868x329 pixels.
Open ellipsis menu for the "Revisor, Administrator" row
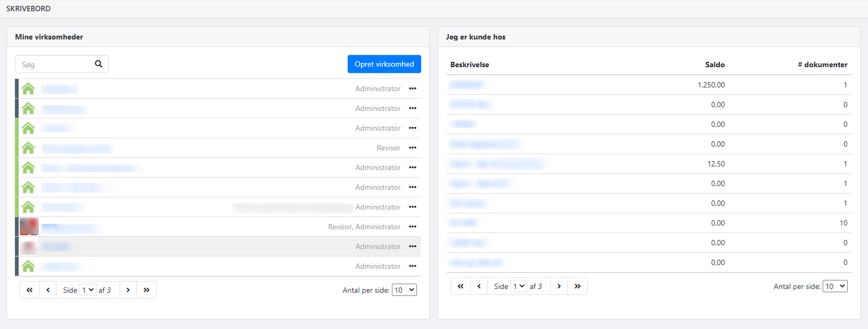[x=412, y=227]
